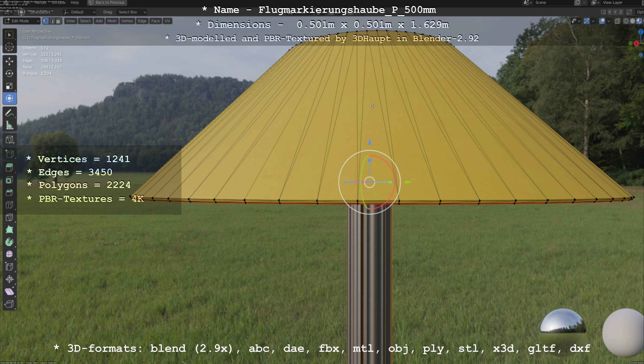Click blue Z arrow of transform gizmo
The width and height of the screenshot is (644, 364).
coord(370,142)
